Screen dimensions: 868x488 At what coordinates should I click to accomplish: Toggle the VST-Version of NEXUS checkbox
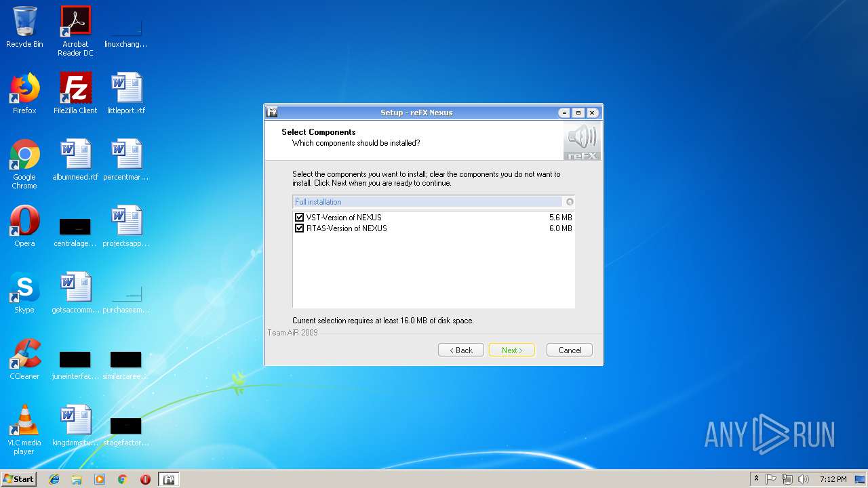click(300, 218)
